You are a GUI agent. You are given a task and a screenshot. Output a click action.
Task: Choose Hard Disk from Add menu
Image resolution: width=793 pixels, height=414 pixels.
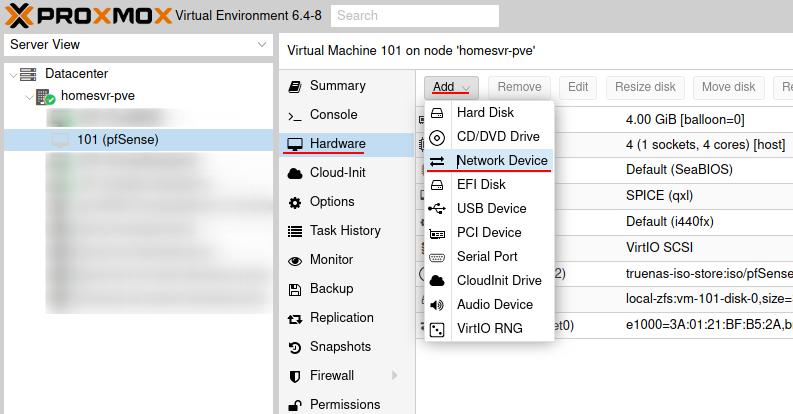(x=489, y=112)
